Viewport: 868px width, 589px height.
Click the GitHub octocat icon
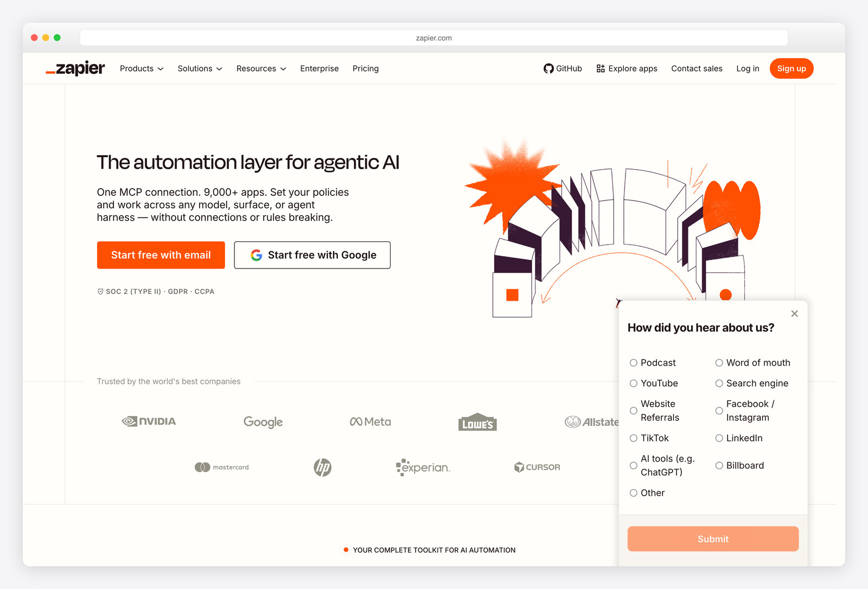click(548, 68)
